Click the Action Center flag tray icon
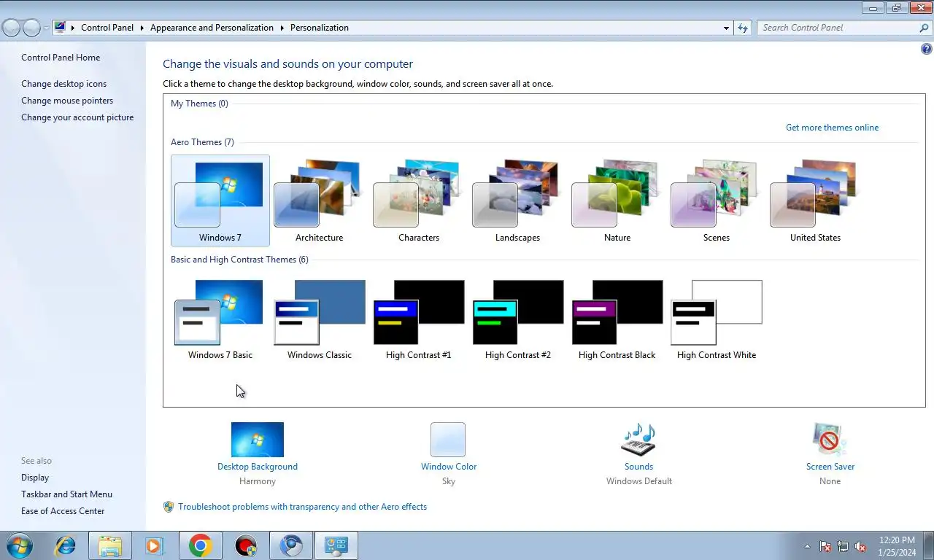 click(x=825, y=546)
